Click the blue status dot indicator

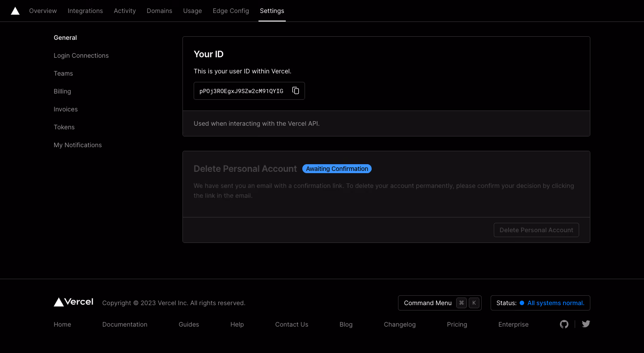(521, 303)
